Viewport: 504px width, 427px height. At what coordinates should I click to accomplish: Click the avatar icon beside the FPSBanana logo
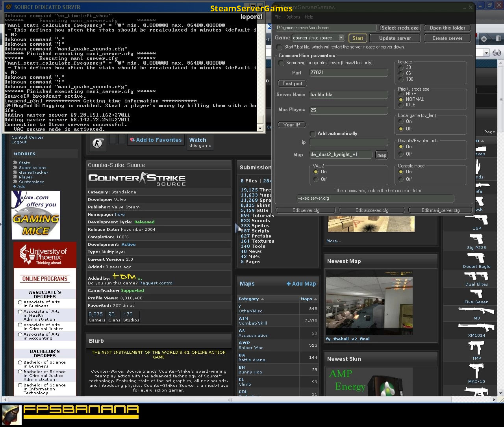pos(11,415)
